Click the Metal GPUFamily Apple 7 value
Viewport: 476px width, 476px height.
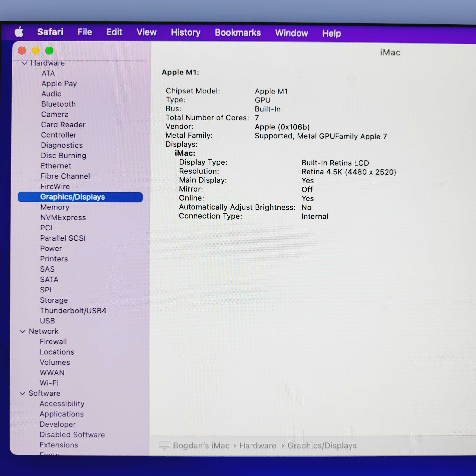(321, 136)
